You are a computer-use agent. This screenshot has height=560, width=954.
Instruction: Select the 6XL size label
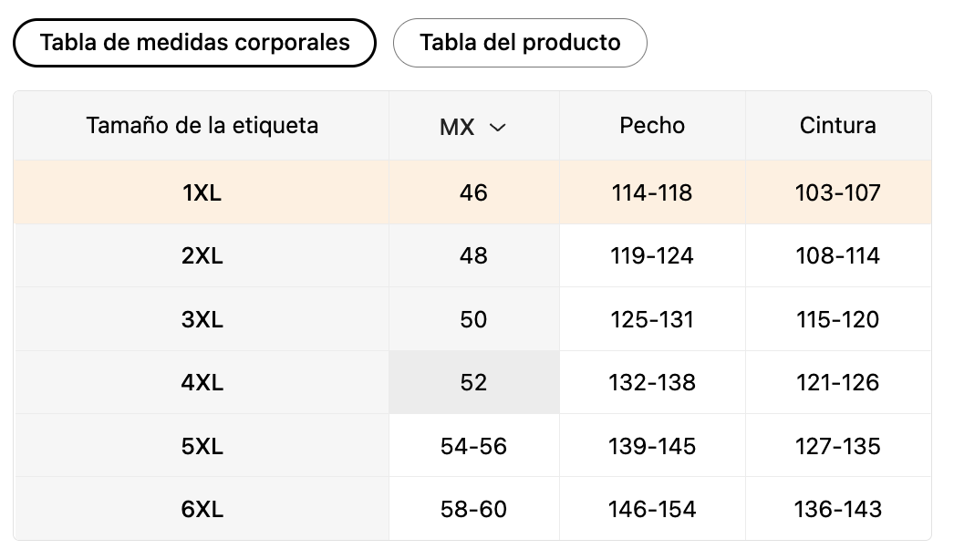(202, 509)
